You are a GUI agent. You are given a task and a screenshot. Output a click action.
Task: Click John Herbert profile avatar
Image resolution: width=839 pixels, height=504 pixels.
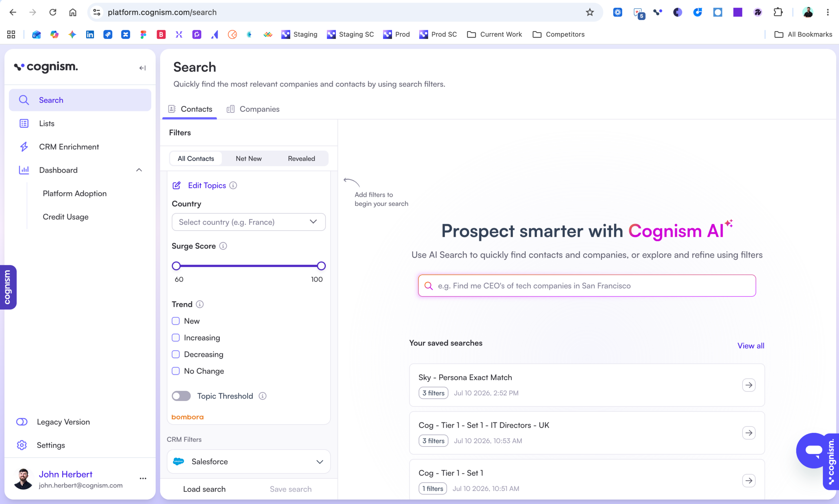point(23,479)
